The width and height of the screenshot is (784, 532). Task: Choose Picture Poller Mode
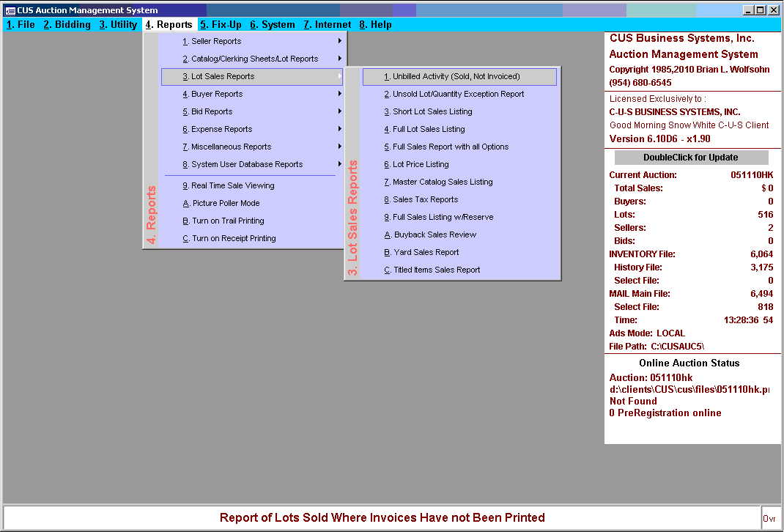252,203
